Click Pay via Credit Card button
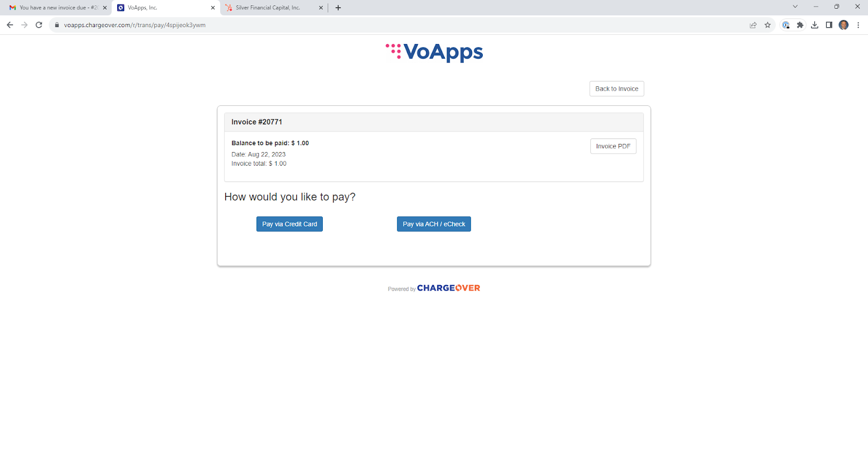868x467 pixels. coord(290,224)
